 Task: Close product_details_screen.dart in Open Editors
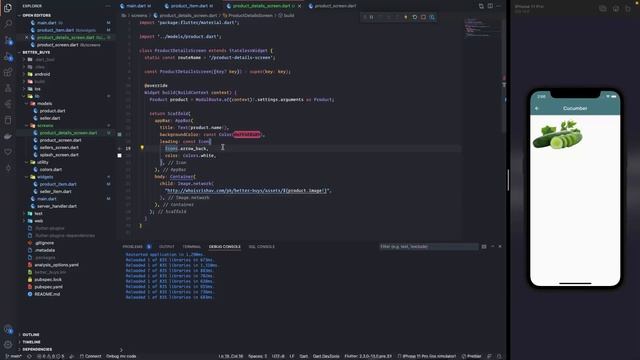tap(27, 38)
